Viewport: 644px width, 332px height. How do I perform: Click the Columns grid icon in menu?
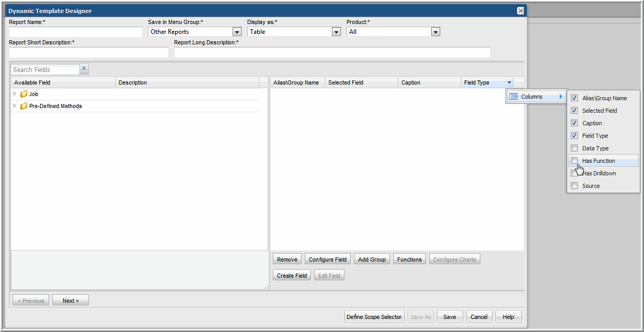point(513,97)
